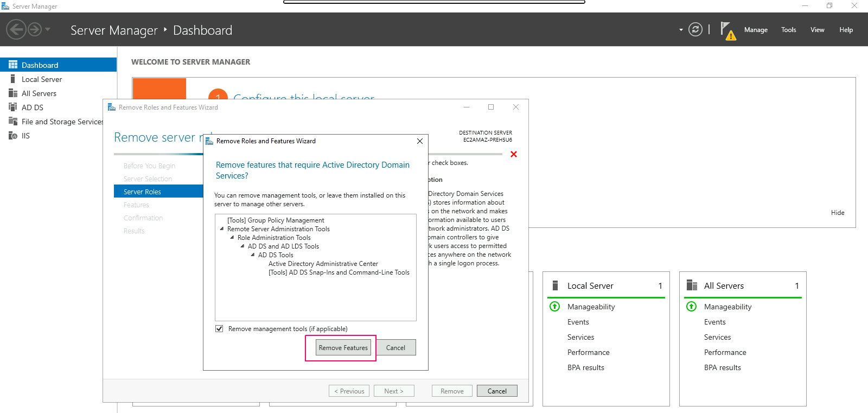
Task: Click the All Servers icon in the sidebar
Action: point(13,93)
